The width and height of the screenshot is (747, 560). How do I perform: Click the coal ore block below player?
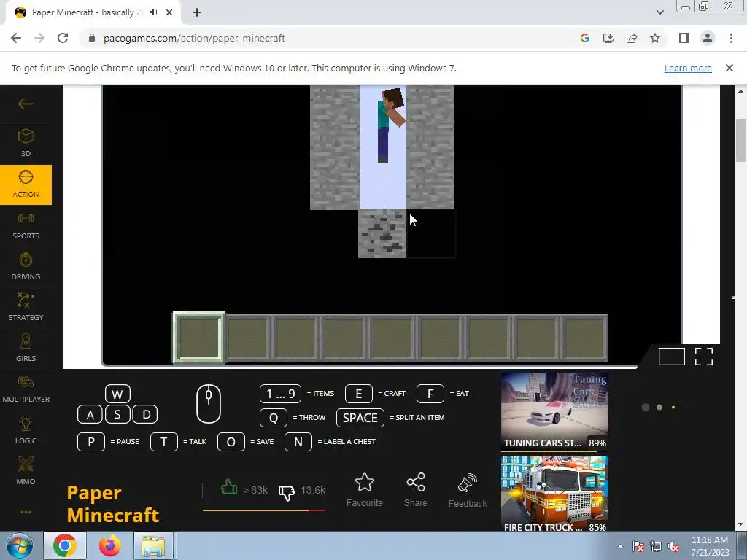tap(382, 234)
